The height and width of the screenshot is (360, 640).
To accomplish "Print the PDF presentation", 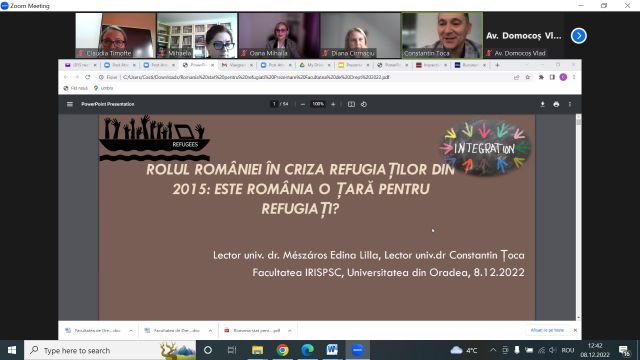I will (556, 104).
